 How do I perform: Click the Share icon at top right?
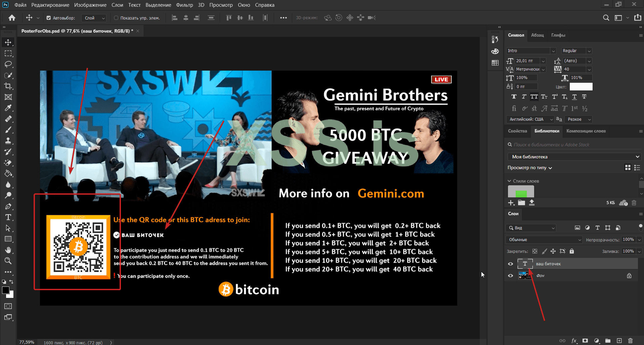tap(638, 17)
